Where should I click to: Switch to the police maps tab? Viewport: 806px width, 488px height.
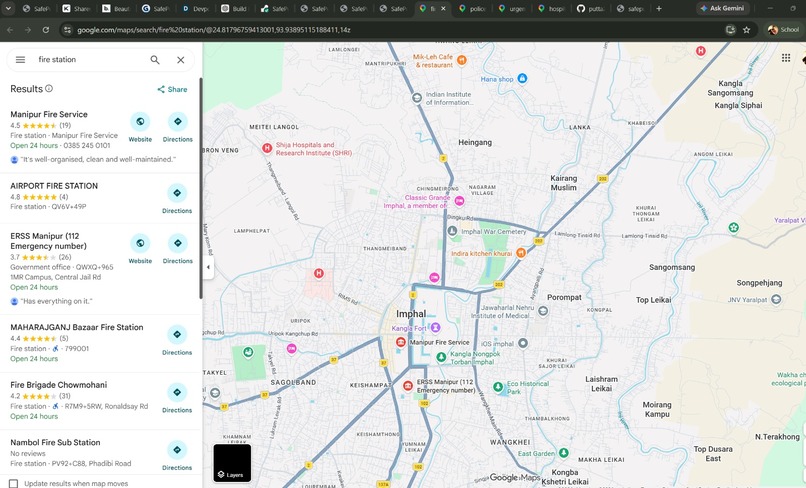(472, 8)
